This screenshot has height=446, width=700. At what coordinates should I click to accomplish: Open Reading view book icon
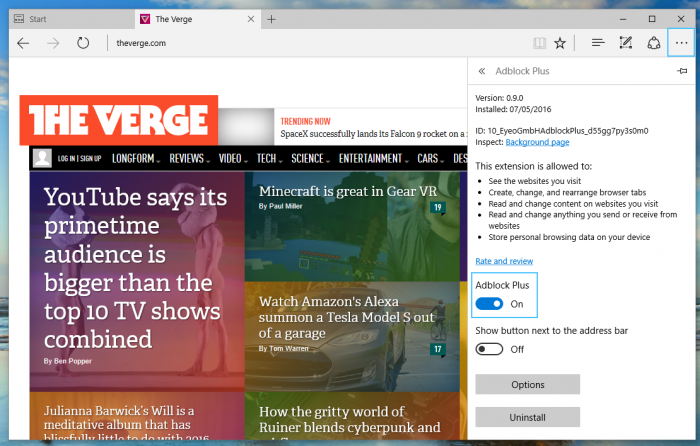540,43
